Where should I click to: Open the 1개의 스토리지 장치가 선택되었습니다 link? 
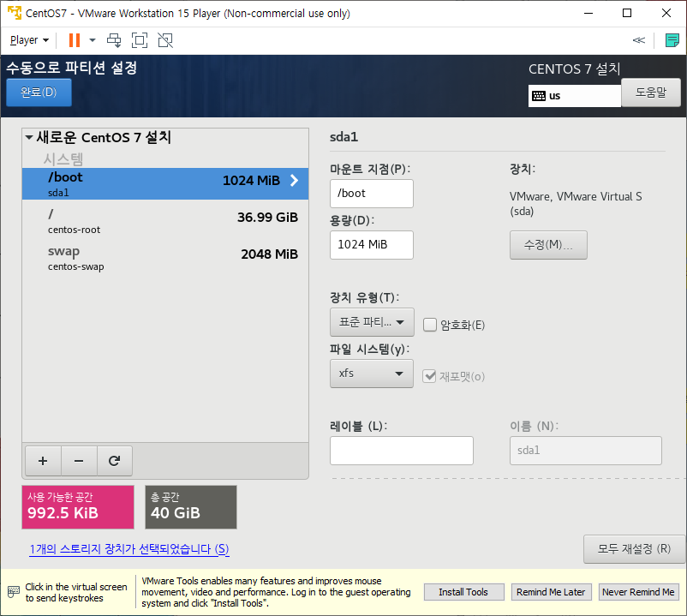pyautogui.click(x=129, y=549)
